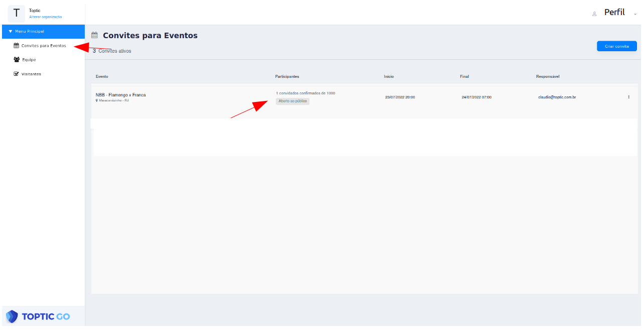Viewport: 644px width, 331px height.
Task: Click the location pin next to Maracanãzinho - RJ
Action: tap(97, 100)
